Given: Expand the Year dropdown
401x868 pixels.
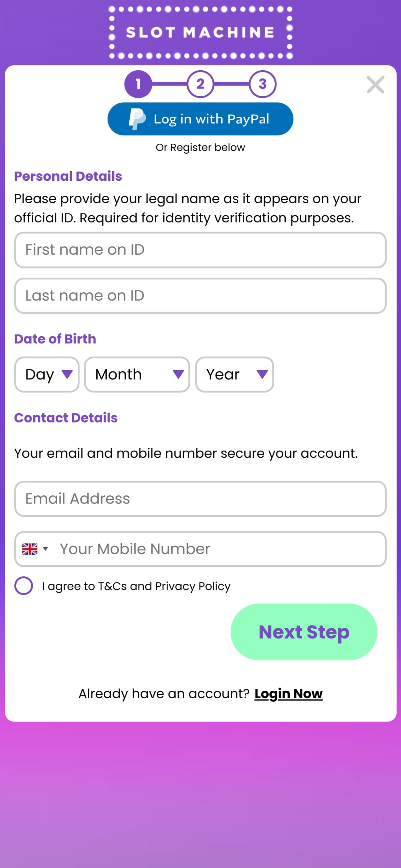Looking at the screenshot, I should pyautogui.click(x=234, y=374).
